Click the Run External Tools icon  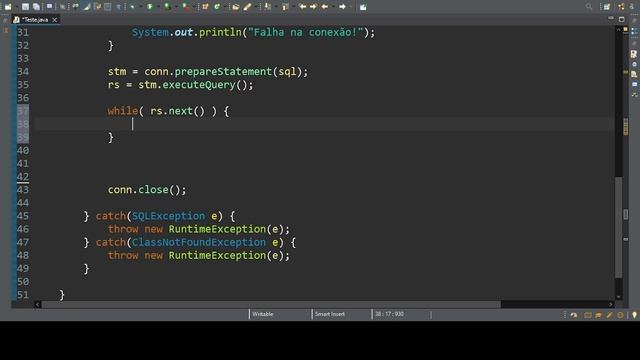click(x=186, y=7)
